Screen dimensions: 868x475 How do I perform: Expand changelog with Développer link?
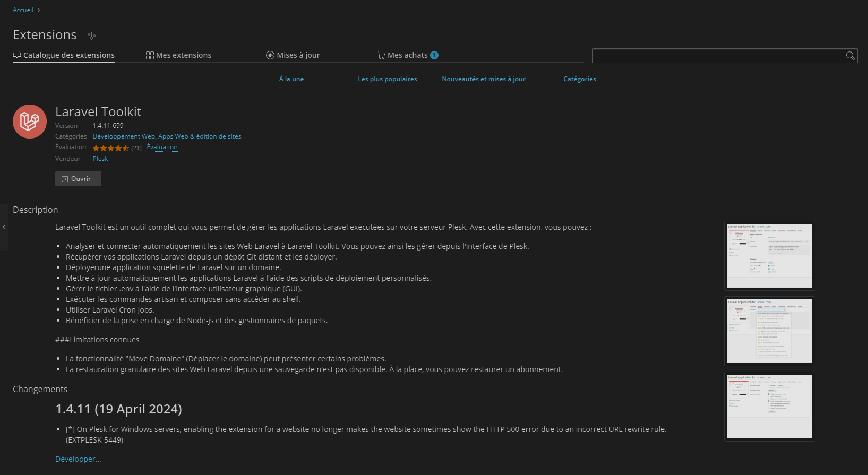click(x=78, y=459)
